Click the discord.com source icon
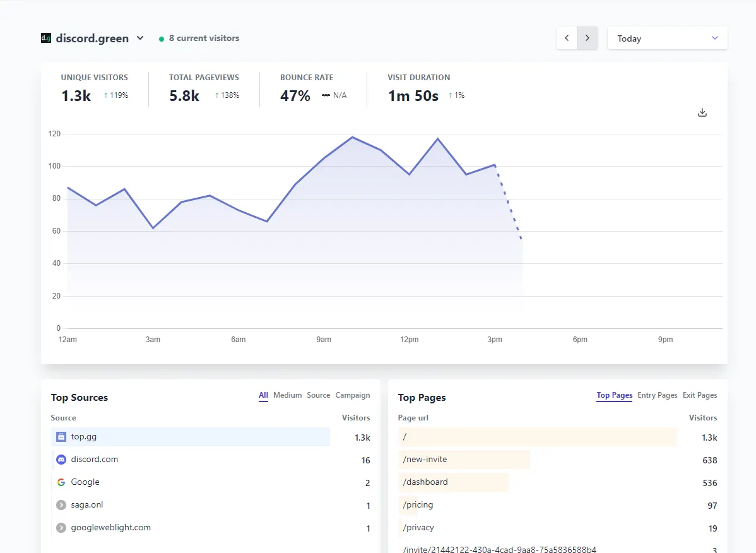The width and height of the screenshot is (756, 553). tap(61, 460)
